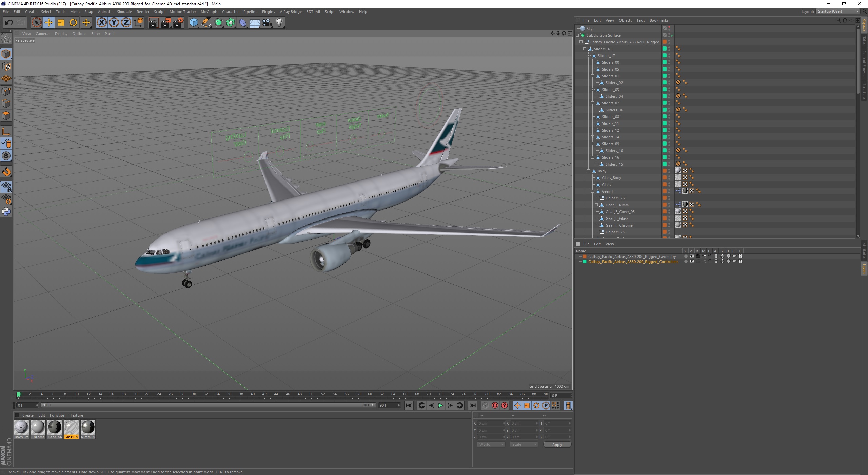
Task: Click Make Editable icon in left toolbar
Action: coord(6,39)
